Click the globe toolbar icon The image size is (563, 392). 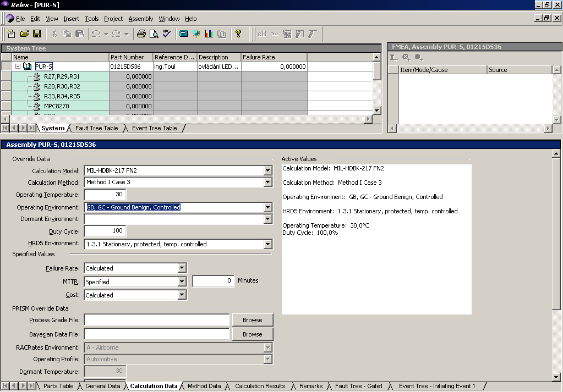tap(196, 34)
